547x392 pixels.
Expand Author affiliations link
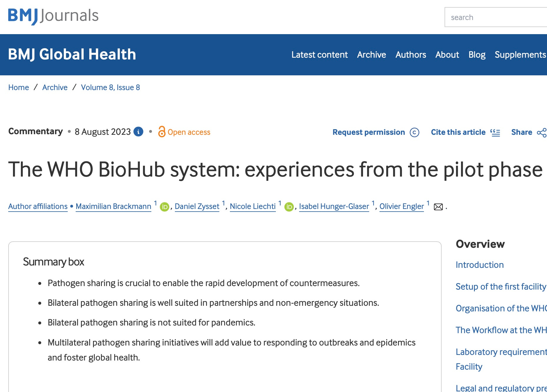(38, 206)
